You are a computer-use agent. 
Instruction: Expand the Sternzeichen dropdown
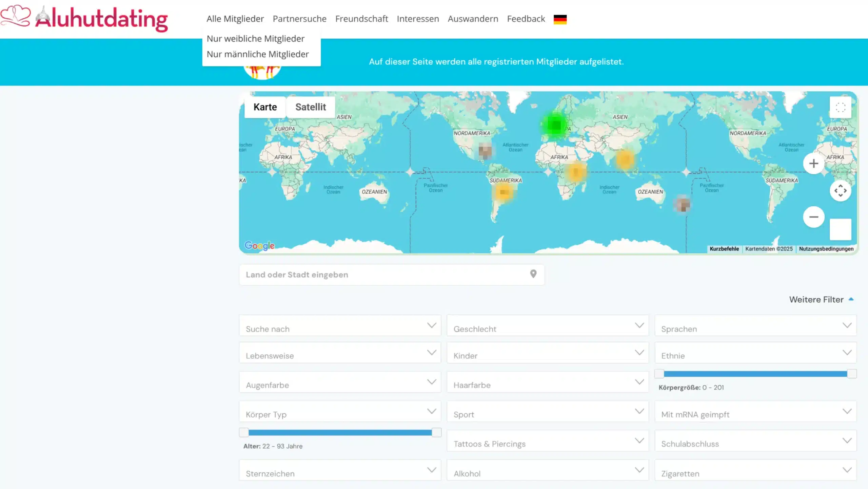pyautogui.click(x=340, y=470)
